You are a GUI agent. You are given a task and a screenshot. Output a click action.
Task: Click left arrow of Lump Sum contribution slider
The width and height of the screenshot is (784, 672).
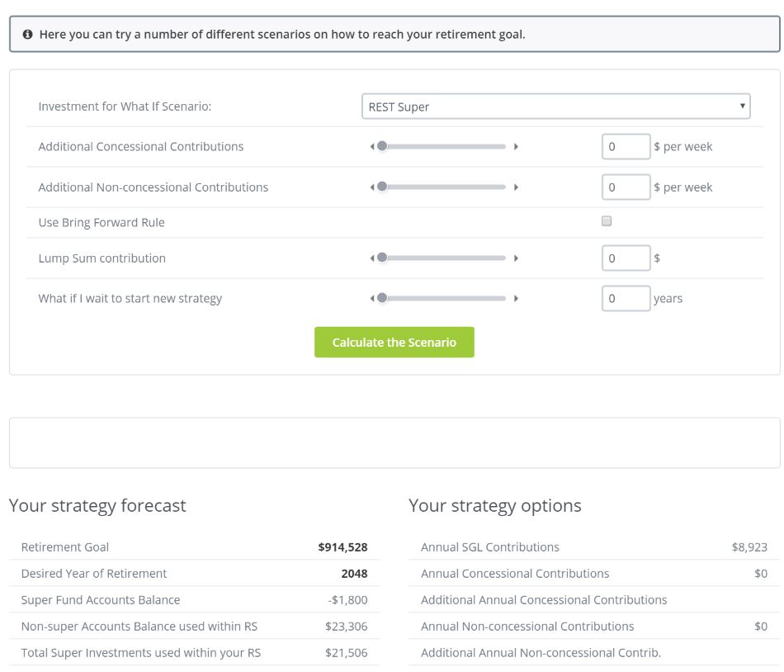pos(372,258)
